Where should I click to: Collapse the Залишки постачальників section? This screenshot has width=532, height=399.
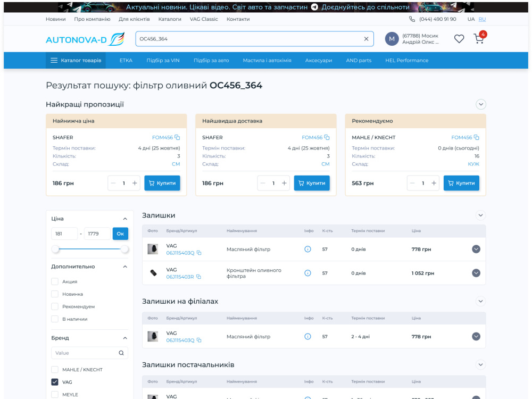480,365
